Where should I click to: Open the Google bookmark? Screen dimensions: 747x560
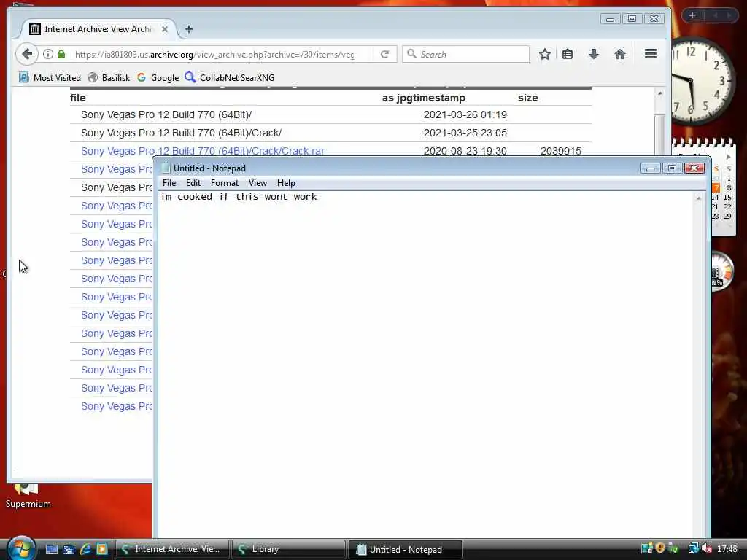click(158, 77)
